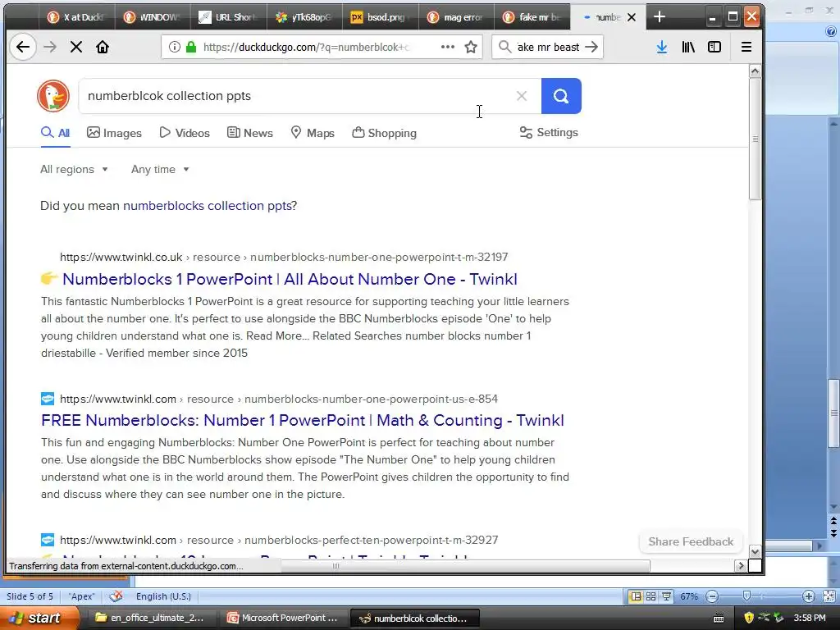
Task: Open DuckDuckGo Settings menu
Action: coord(549,132)
